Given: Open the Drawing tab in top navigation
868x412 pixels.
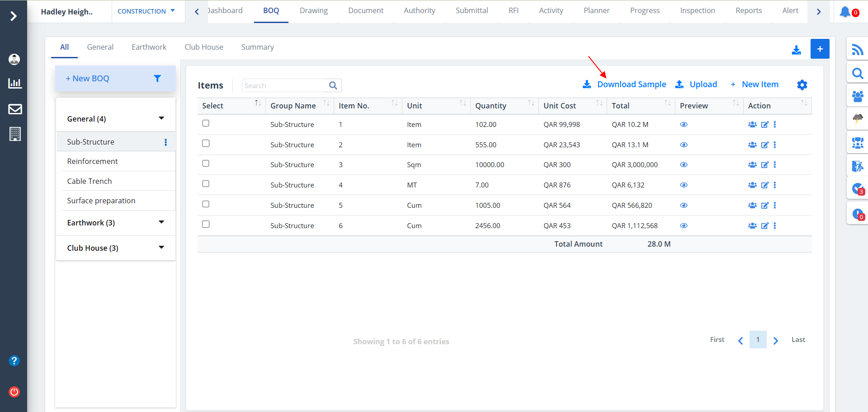Looking at the screenshot, I should tap(313, 11).
